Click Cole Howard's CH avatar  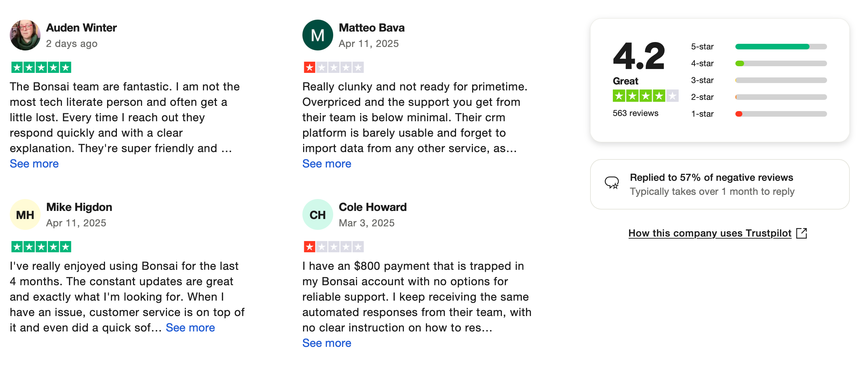tap(317, 214)
